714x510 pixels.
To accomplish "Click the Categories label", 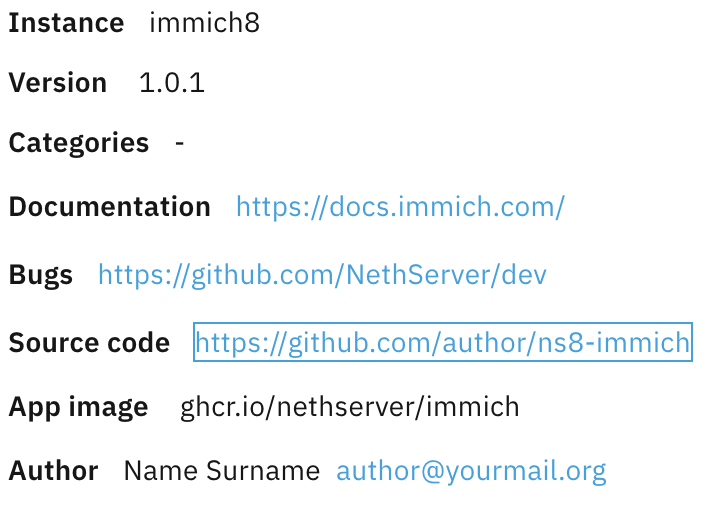I will (78, 143).
